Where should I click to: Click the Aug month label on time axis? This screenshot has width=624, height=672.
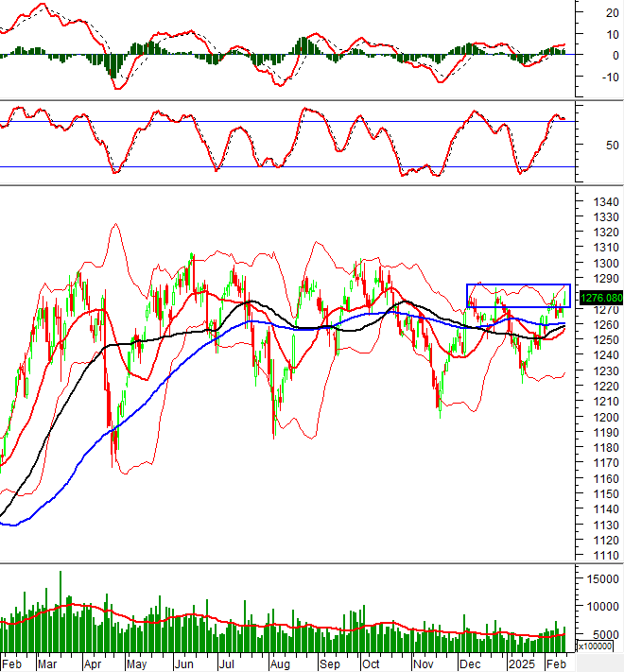[x=278, y=664]
